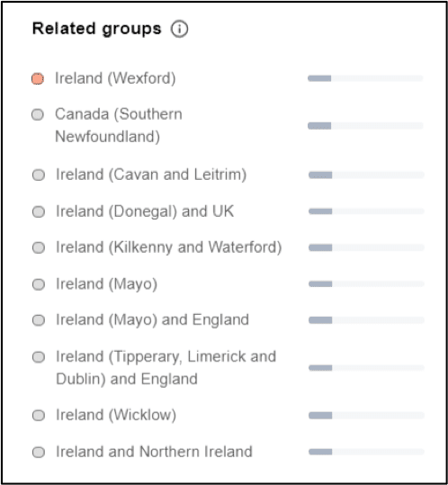Open the Ireland (Kilkenny and Waterford) label

click(168, 247)
